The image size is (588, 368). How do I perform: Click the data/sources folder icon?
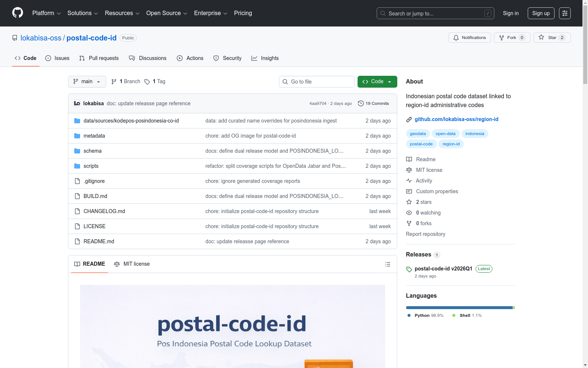(x=77, y=121)
